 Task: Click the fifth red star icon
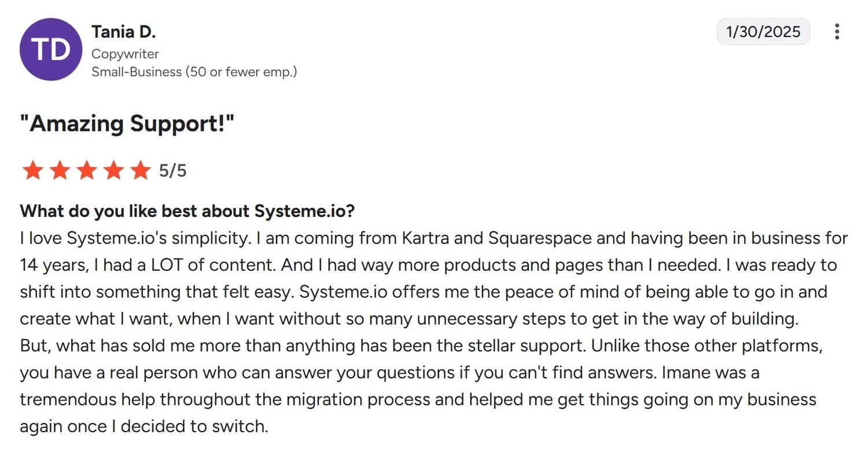[x=140, y=170]
